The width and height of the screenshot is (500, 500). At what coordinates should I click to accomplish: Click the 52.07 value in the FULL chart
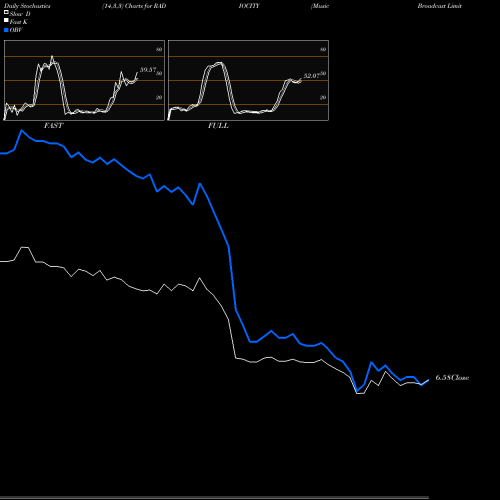coord(312,76)
